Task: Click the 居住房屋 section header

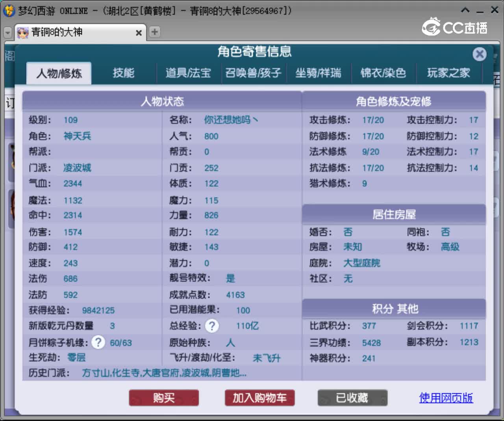Action: point(394,214)
